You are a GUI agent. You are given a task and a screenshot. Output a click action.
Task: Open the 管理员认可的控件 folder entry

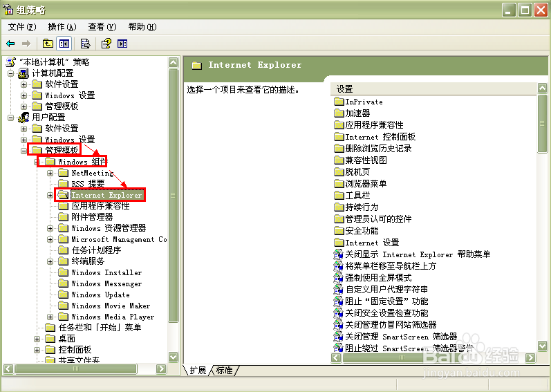click(378, 219)
